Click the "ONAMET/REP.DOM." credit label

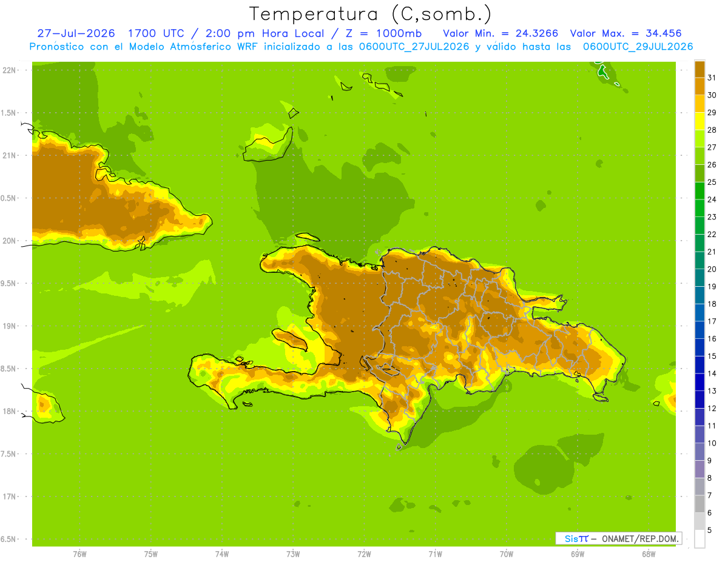pyautogui.click(x=641, y=538)
